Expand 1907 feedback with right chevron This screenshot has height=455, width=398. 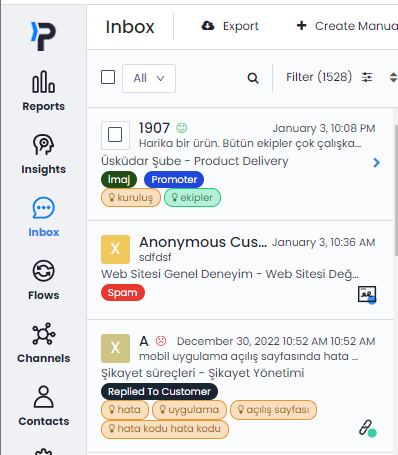377,163
